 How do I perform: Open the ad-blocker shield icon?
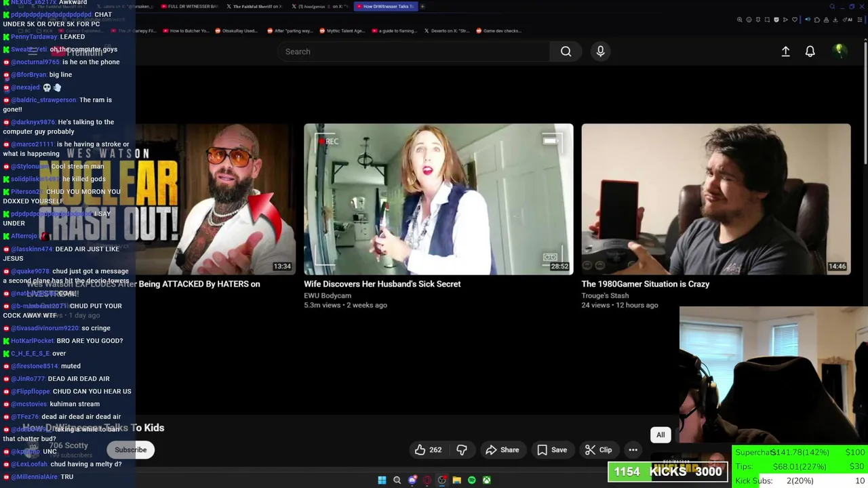point(776,20)
